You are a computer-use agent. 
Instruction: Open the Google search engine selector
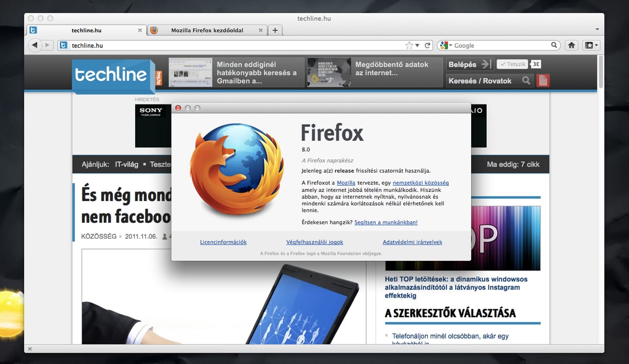click(445, 45)
